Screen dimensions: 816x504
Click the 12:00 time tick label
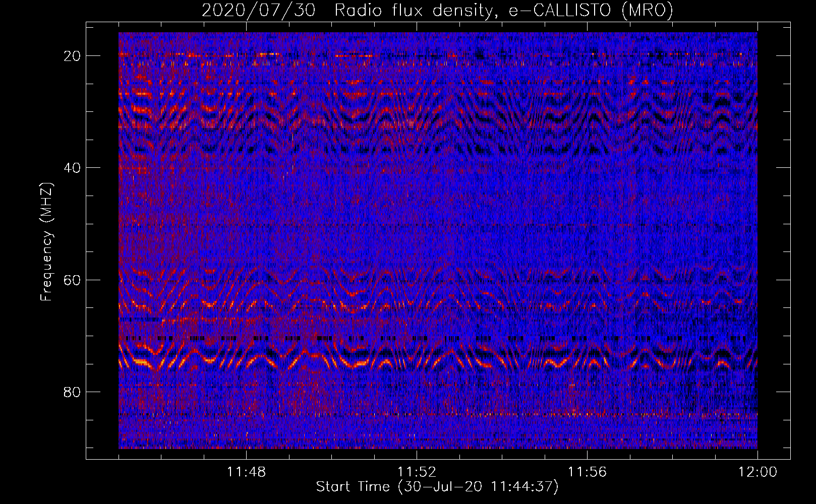tap(757, 472)
